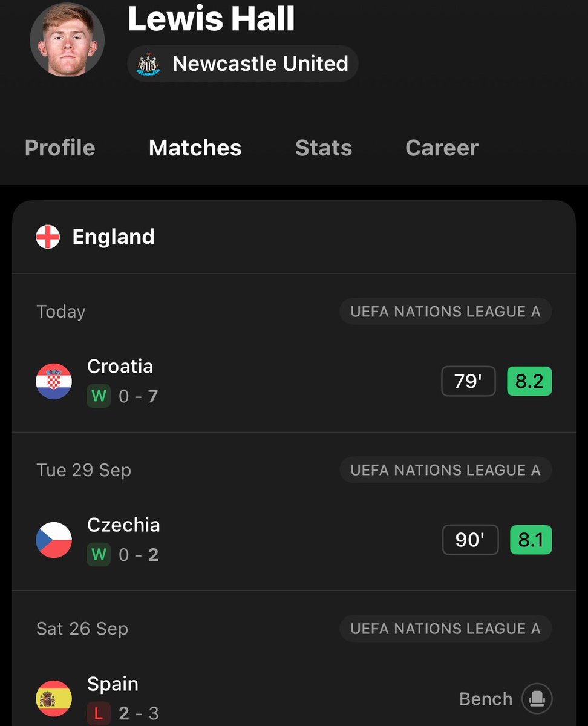Tap the 90' minutes played badge
This screenshot has height=726, width=588.
470,540
